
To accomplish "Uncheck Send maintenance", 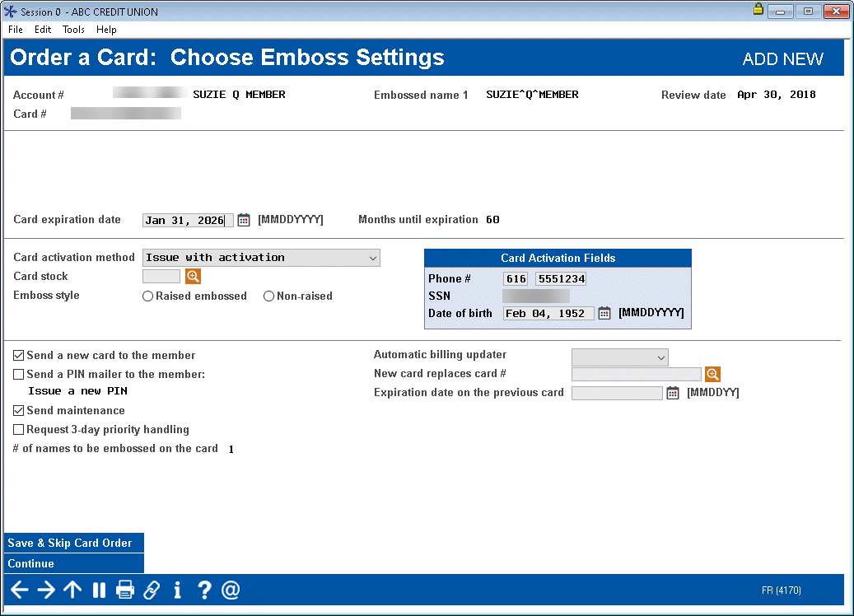I will [18, 410].
